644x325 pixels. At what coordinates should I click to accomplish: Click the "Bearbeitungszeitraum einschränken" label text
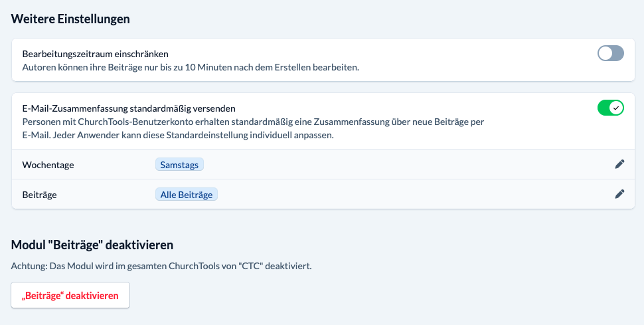click(96, 54)
